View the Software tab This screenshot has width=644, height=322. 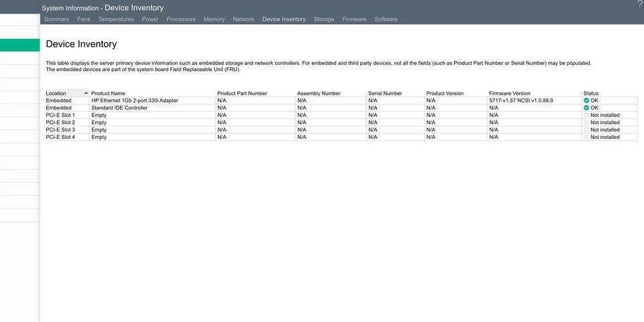click(x=386, y=19)
